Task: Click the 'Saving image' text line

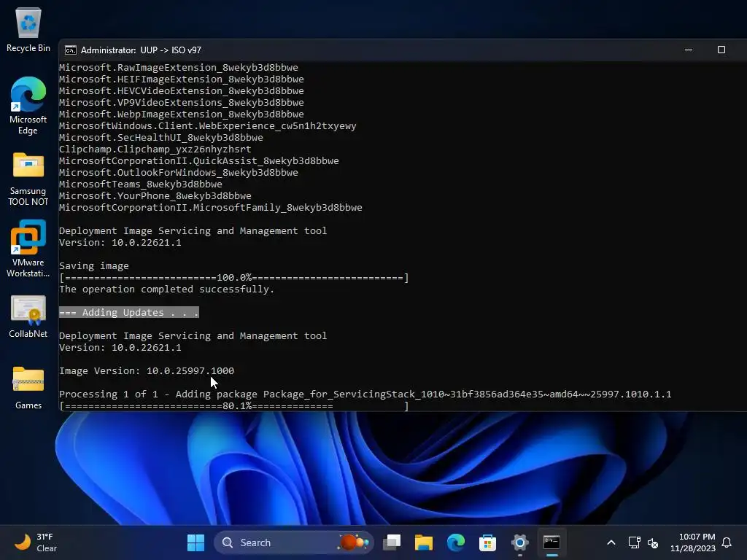Action: tap(94, 265)
